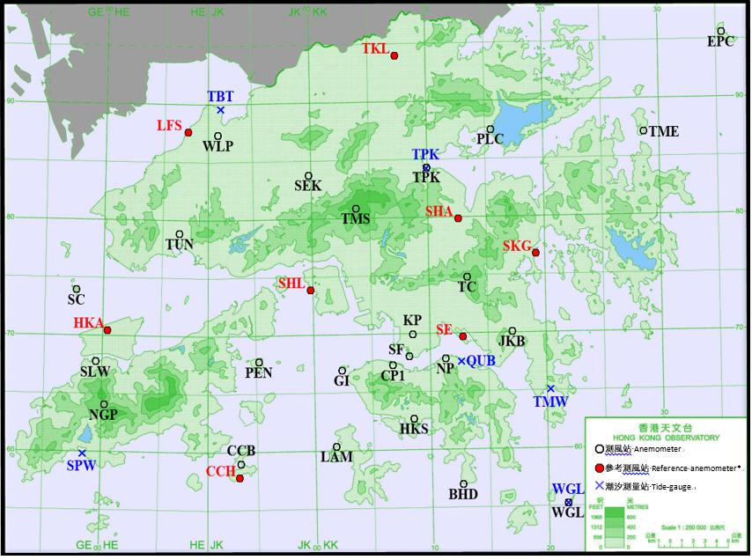Image resolution: width=752 pixels, height=560 pixels.
Task: Click the NP station label
Action: pyautogui.click(x=445, y=368)
